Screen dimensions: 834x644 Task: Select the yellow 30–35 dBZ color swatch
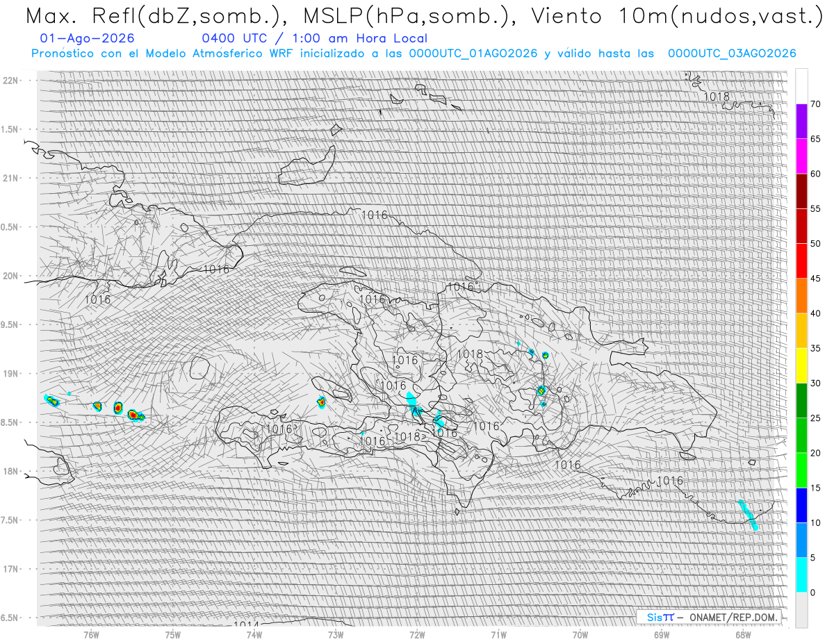801,365
